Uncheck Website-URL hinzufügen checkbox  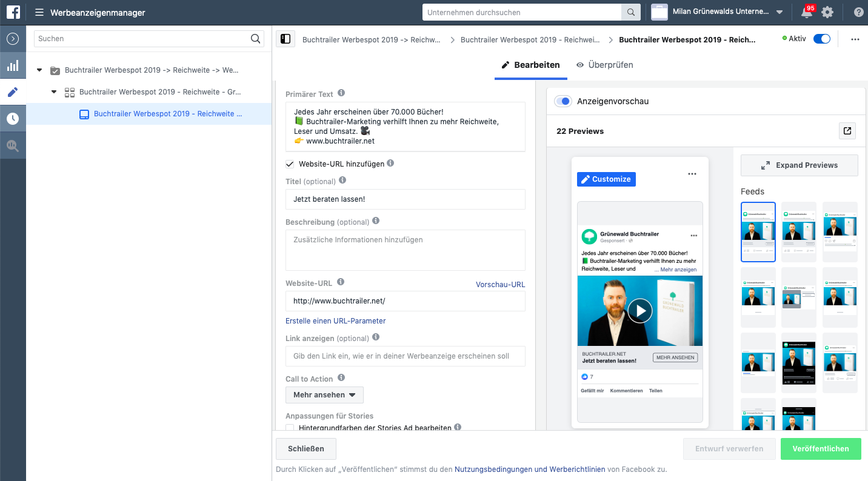point(290,164)
